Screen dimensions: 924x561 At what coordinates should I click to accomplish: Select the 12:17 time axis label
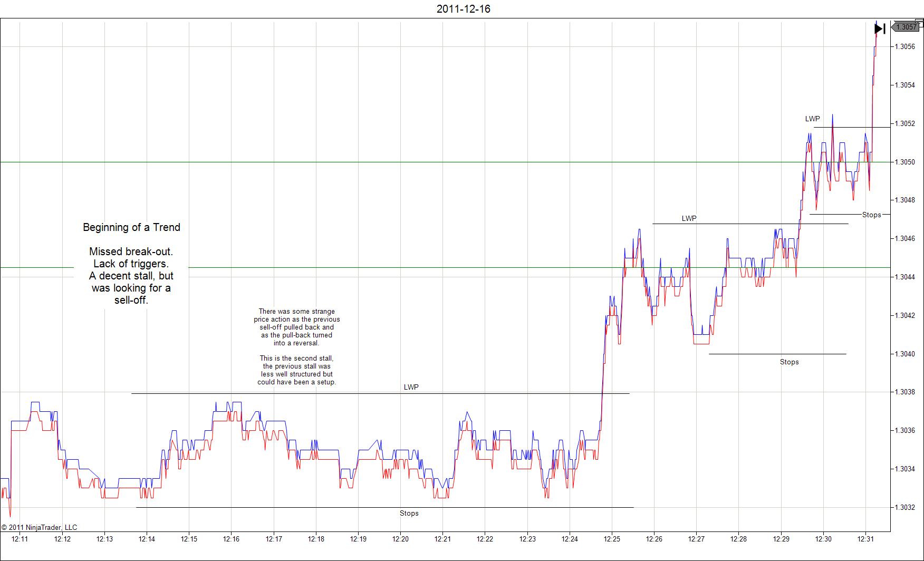tap(274, 539)
